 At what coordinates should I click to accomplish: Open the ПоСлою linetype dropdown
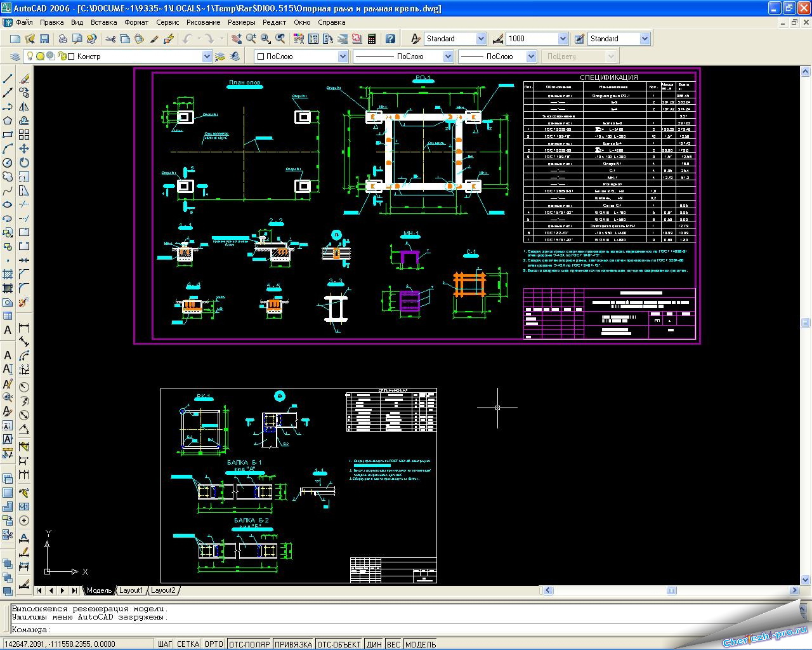448,56
